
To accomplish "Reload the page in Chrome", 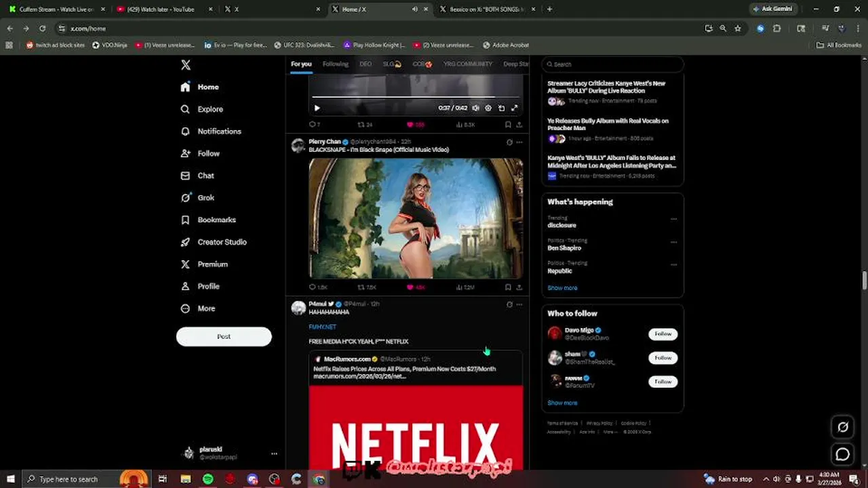I will click(42, 28).
